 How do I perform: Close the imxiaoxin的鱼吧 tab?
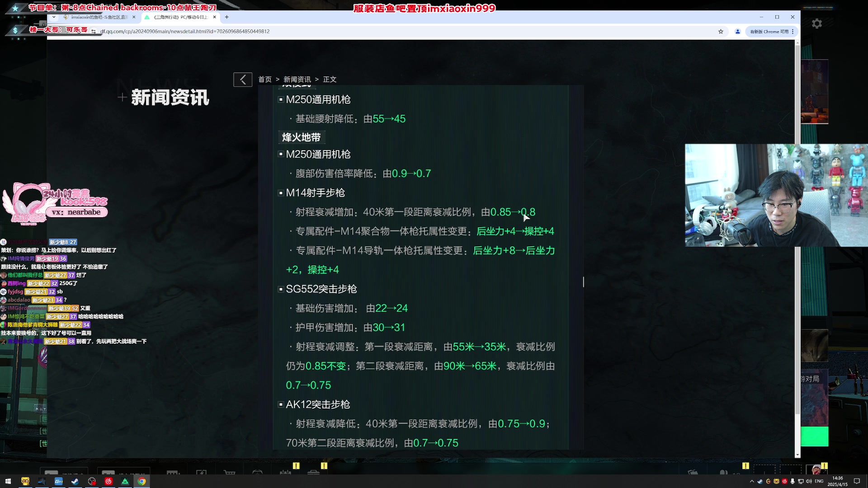tap(134, 17)
